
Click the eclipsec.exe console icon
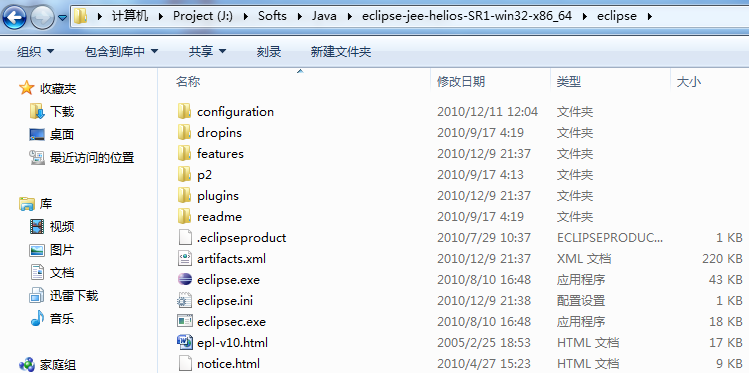click(x=185, y=321)
